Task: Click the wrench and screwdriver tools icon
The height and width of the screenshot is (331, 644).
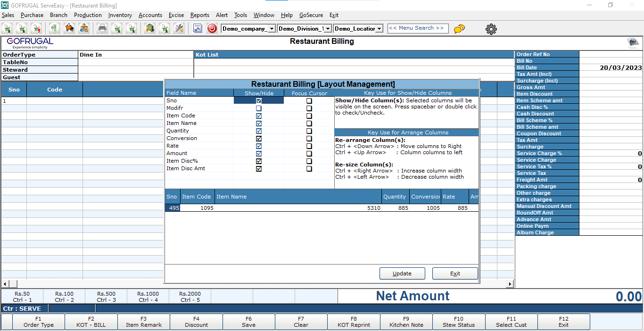Action: [179, 28]
